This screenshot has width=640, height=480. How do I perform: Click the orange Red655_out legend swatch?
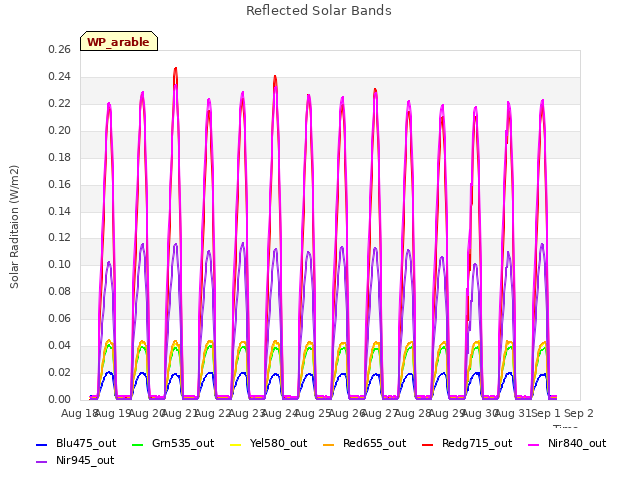(329, 445)
